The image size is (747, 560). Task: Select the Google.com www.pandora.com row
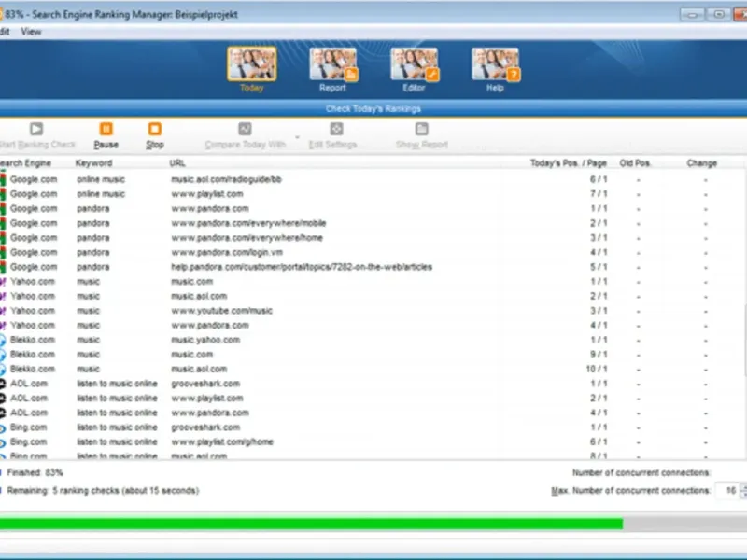tap(372, 208)
